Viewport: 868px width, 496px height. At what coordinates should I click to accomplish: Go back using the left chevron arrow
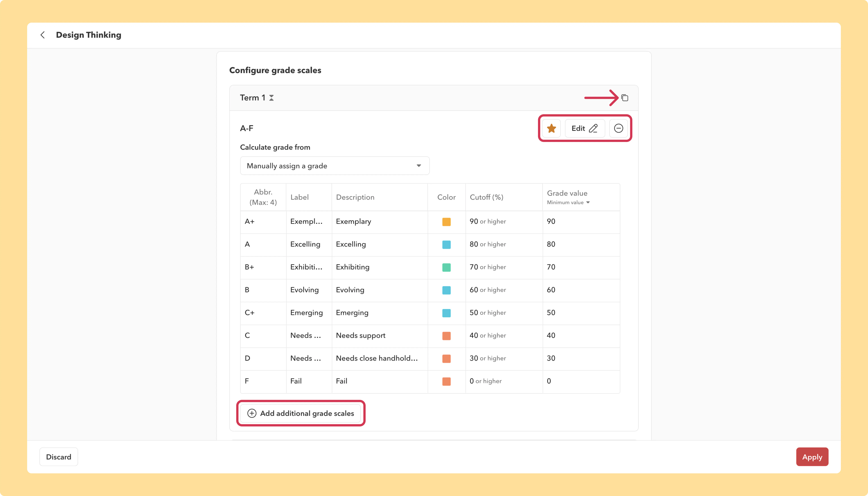43,35
